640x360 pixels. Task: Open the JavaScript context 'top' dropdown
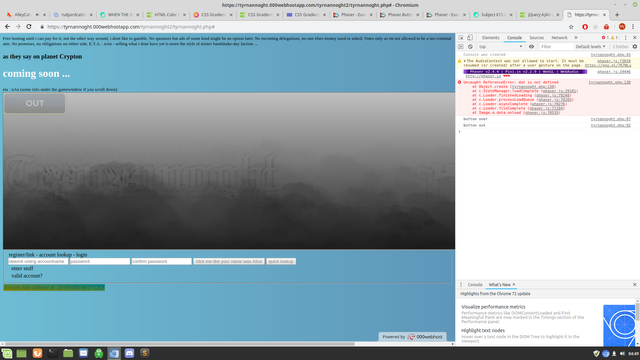(500, 47)
